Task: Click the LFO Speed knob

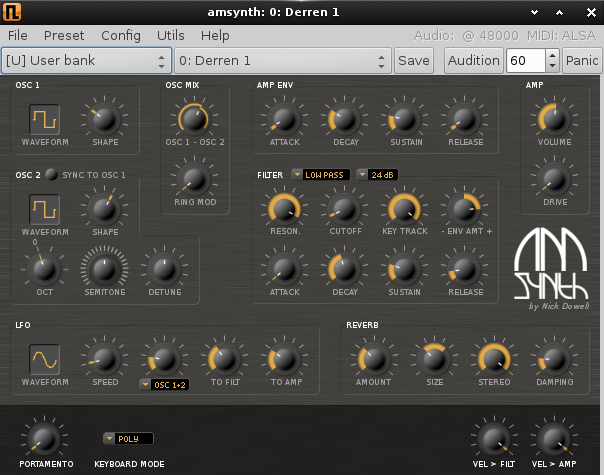Action: pos(104,359)
